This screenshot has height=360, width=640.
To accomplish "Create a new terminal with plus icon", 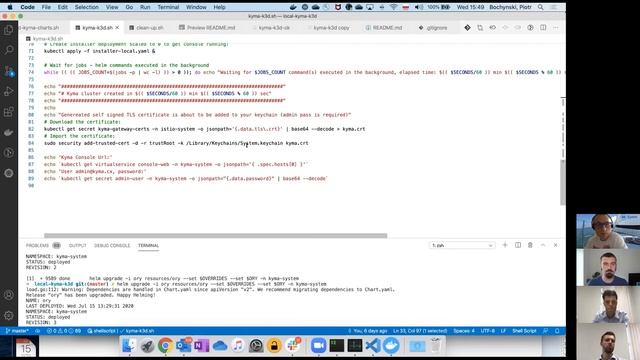I will 505,245.
